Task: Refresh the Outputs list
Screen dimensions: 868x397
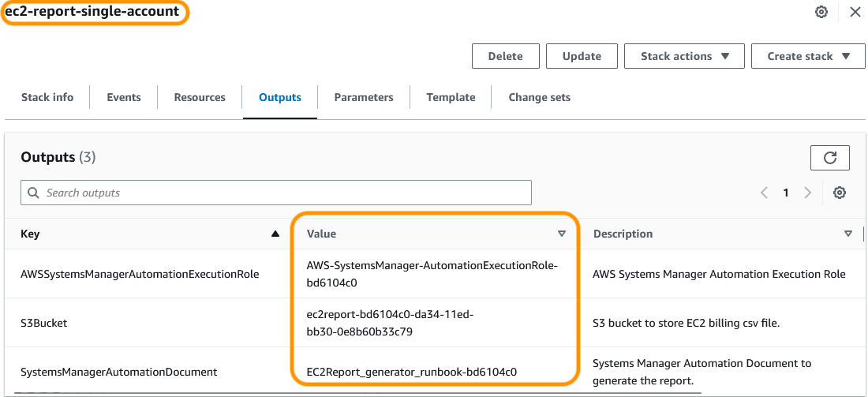Action: click(x=830, y=158)
